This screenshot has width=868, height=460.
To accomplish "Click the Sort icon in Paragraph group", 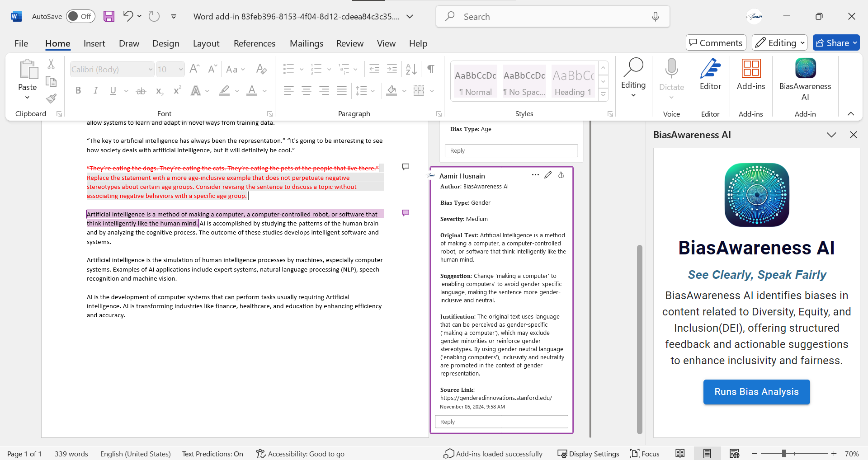I will [x=411, y=69].
